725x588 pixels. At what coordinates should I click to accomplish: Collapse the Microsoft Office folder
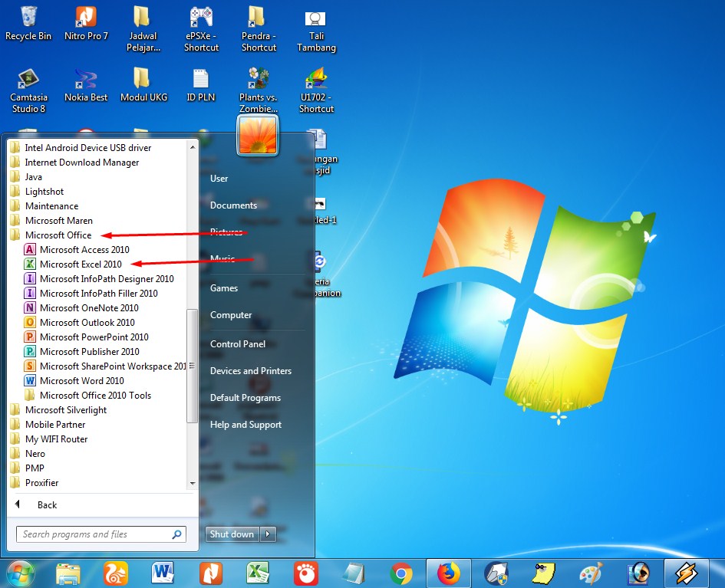click(58, 235)
